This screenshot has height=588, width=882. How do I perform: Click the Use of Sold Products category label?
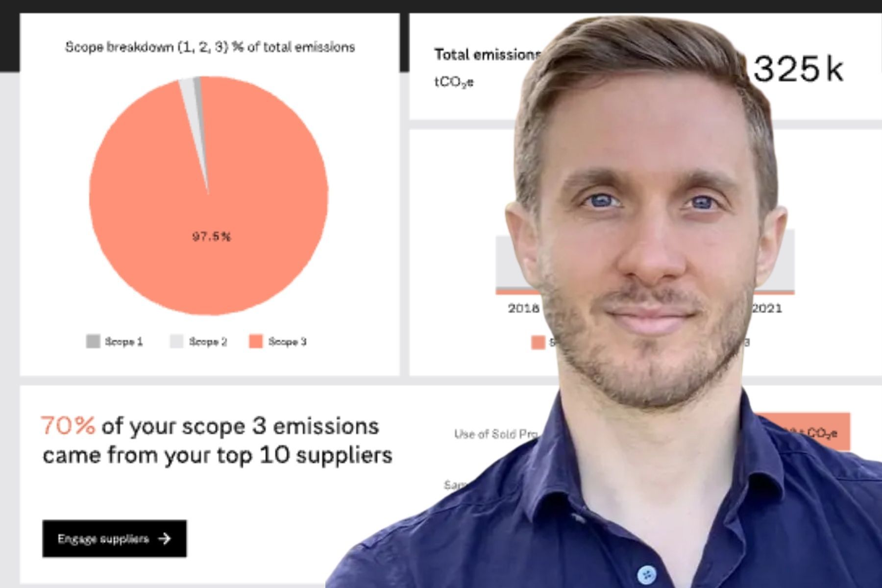496,434
